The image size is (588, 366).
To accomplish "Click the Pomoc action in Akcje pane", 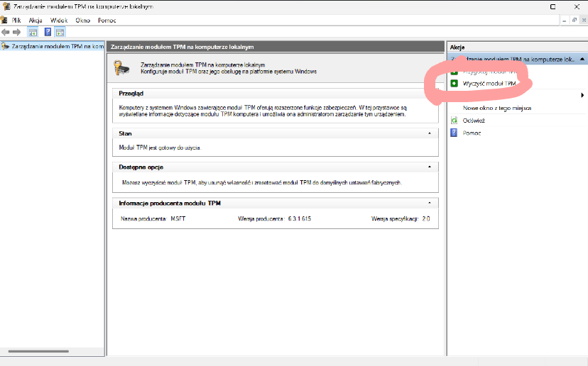I will [x=472, y=133].
